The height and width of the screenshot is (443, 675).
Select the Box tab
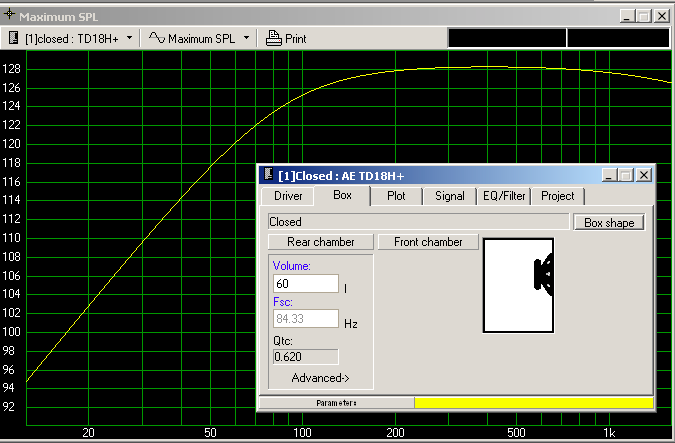pyautogui.click(x=342, y=195)
